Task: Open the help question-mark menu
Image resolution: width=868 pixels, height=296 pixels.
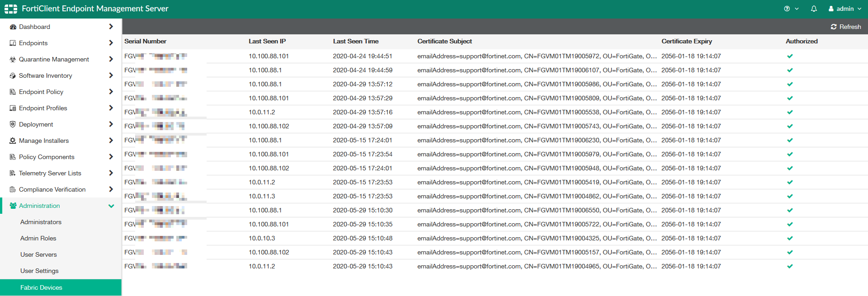Action: coord(791,9)
